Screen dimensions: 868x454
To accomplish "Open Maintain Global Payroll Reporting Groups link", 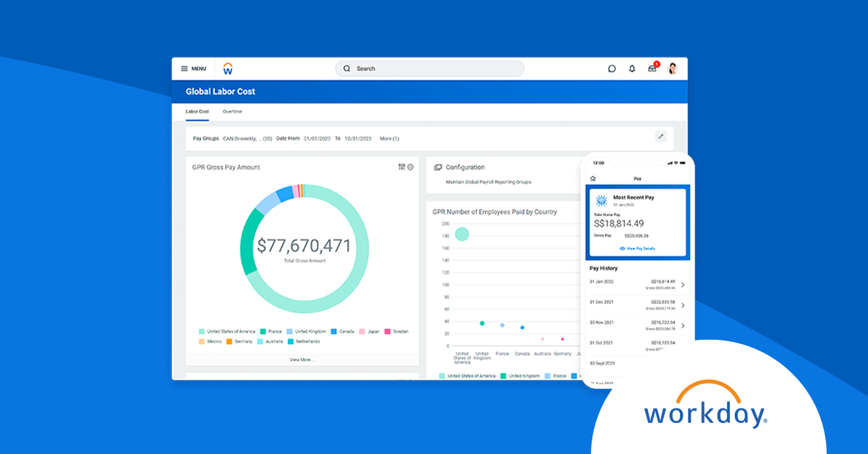I will click(488, 182).
